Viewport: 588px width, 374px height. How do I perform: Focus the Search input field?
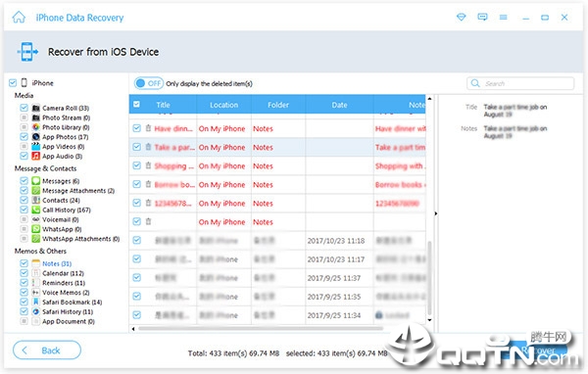tap(520, 83)
